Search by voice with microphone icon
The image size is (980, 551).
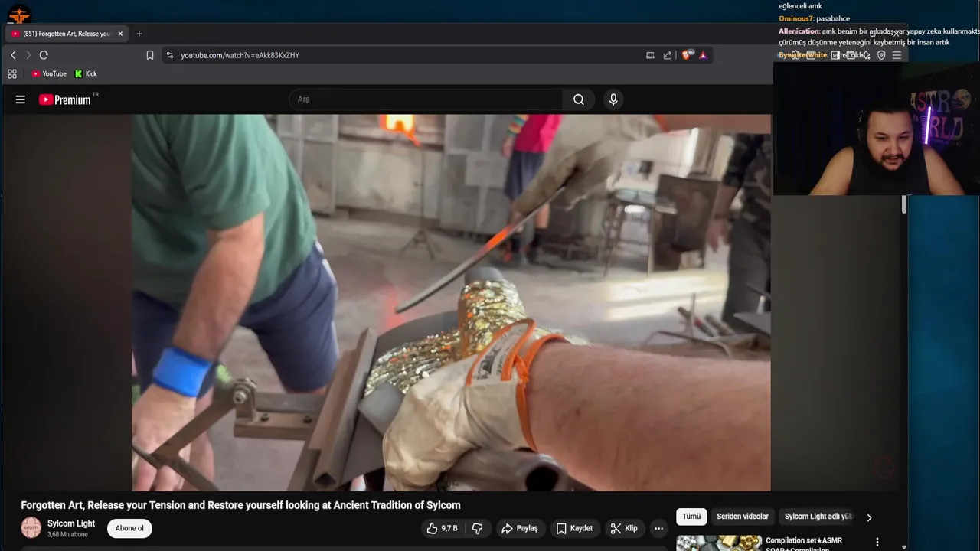pos(613,99)
